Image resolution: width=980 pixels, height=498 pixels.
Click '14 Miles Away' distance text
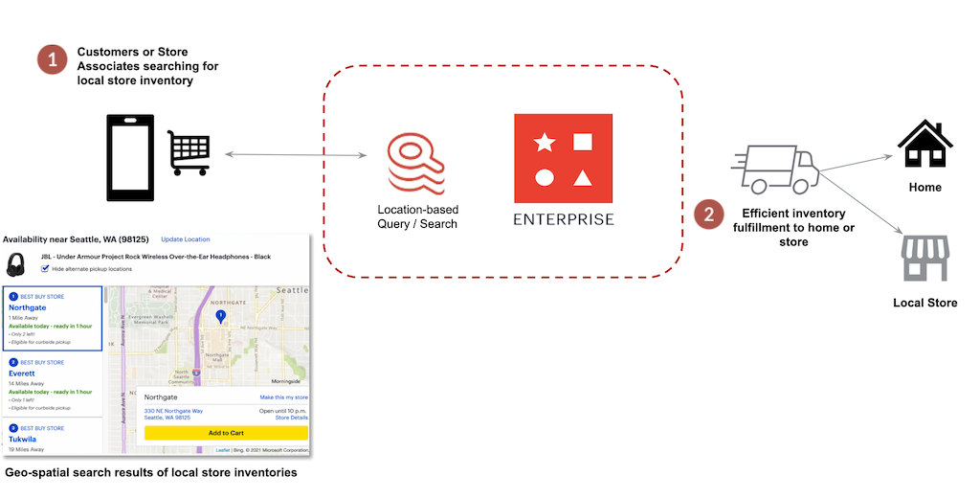click(x=26, y=383)
